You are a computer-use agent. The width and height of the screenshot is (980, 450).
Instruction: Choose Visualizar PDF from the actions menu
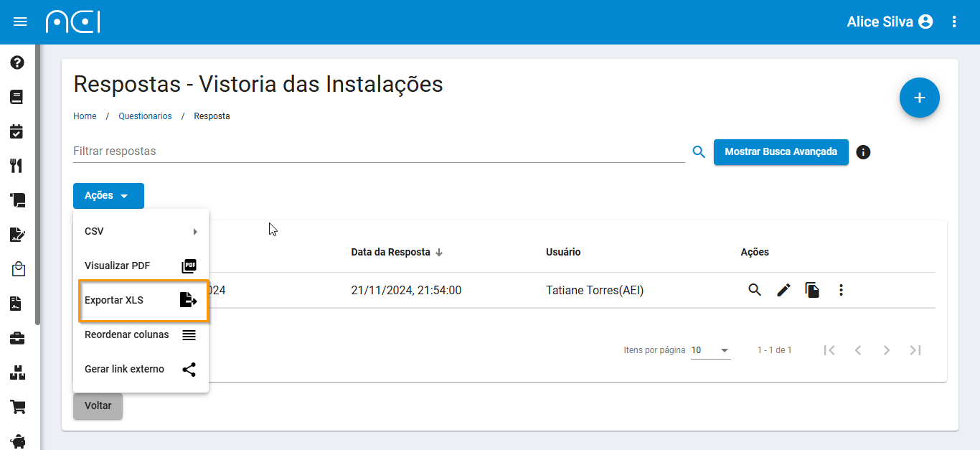141,266
